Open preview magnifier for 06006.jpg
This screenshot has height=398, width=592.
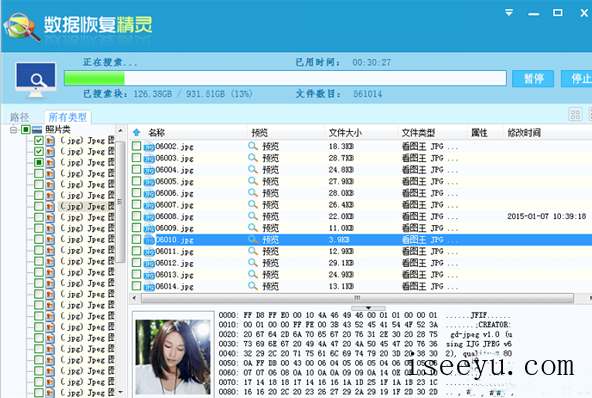coord(253,193)
